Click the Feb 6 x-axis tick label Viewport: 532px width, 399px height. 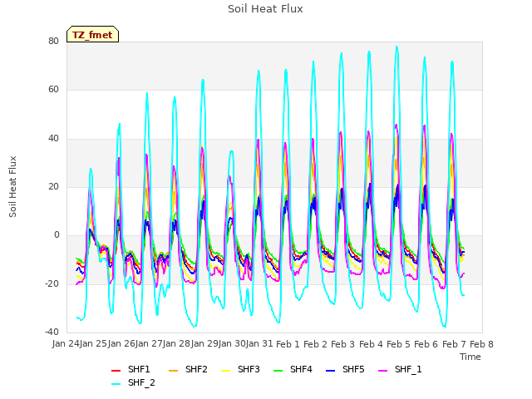point(426,344)
